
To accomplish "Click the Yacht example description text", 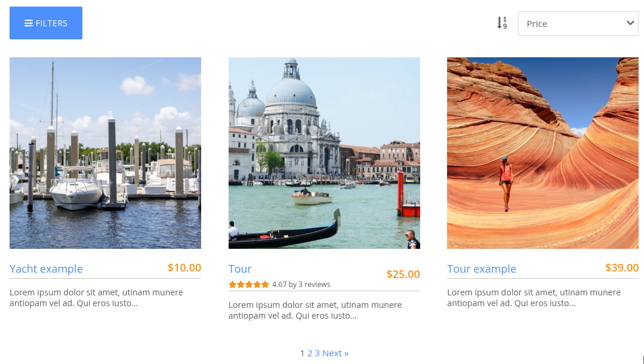I will tap(97, 298).
